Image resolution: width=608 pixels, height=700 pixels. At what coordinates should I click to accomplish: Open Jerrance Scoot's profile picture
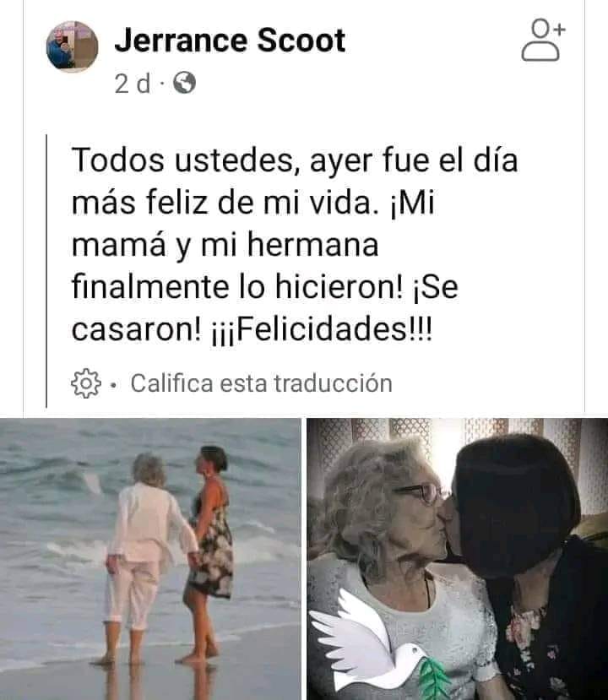pyautogui.click(x=73, y=46)
